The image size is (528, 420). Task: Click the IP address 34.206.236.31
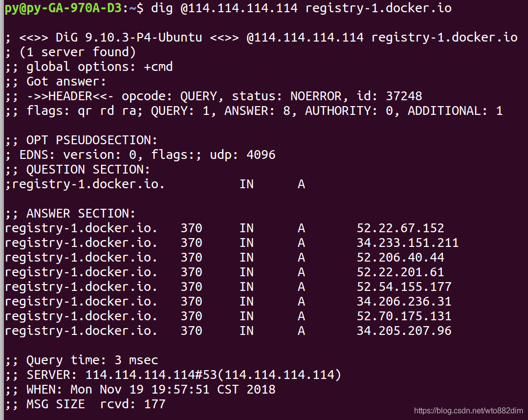pyautogui.click(x=404, y=302)
